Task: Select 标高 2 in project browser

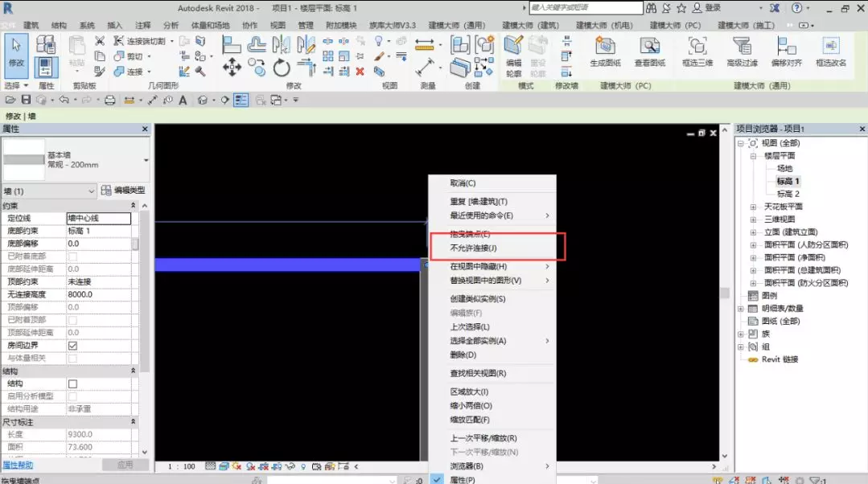Action: point(788,194)
